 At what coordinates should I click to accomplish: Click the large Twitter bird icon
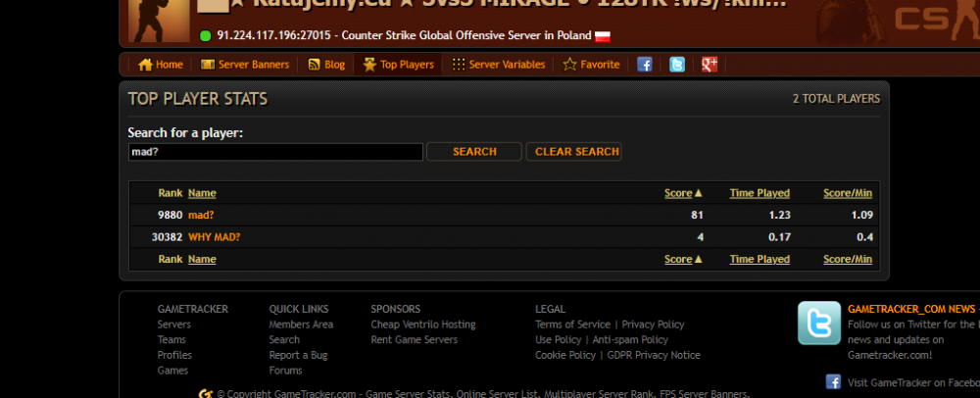pos(819,323)
